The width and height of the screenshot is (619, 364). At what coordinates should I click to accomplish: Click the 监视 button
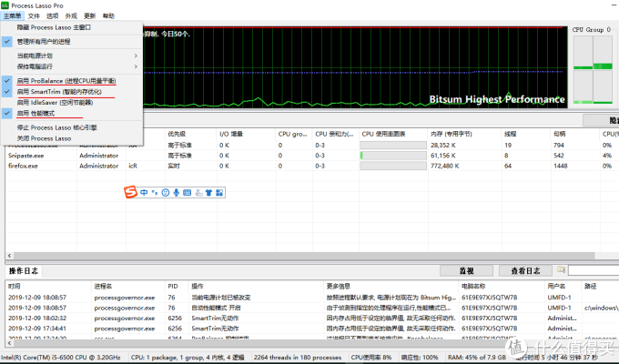pos(467,271)
